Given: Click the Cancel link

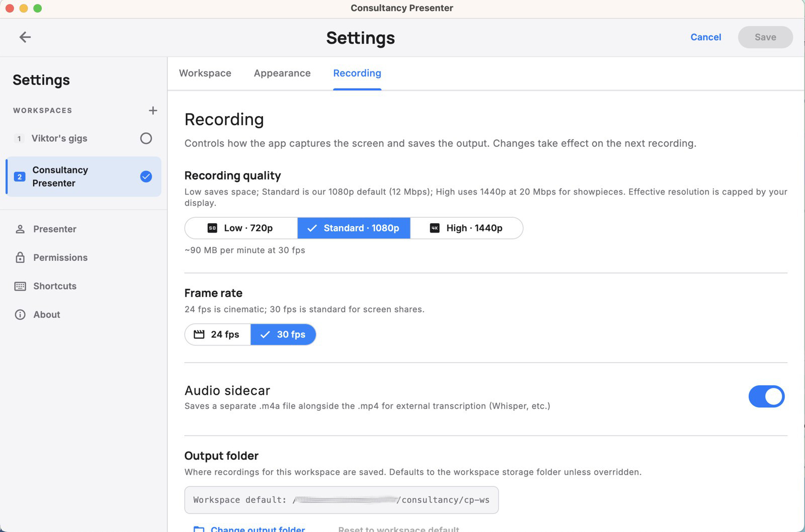Looking at the screenshot, I should point(705,37).
